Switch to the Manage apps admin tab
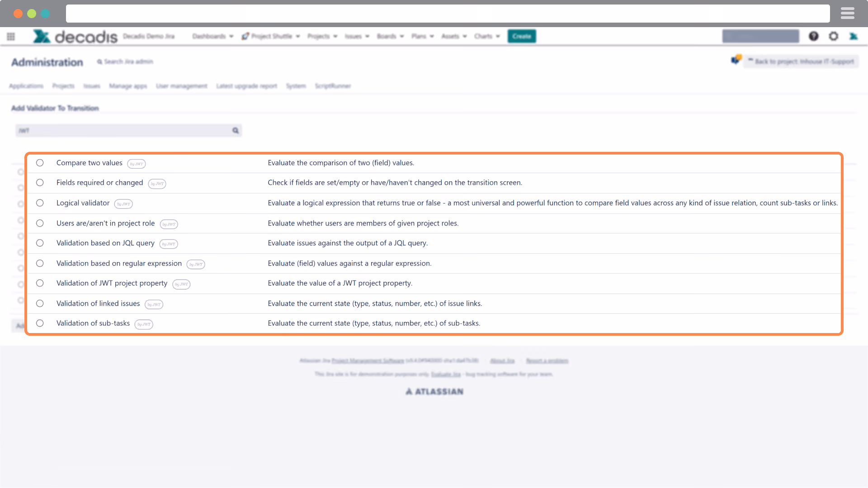This screenshot has height=488, width=868. (128, 86)
